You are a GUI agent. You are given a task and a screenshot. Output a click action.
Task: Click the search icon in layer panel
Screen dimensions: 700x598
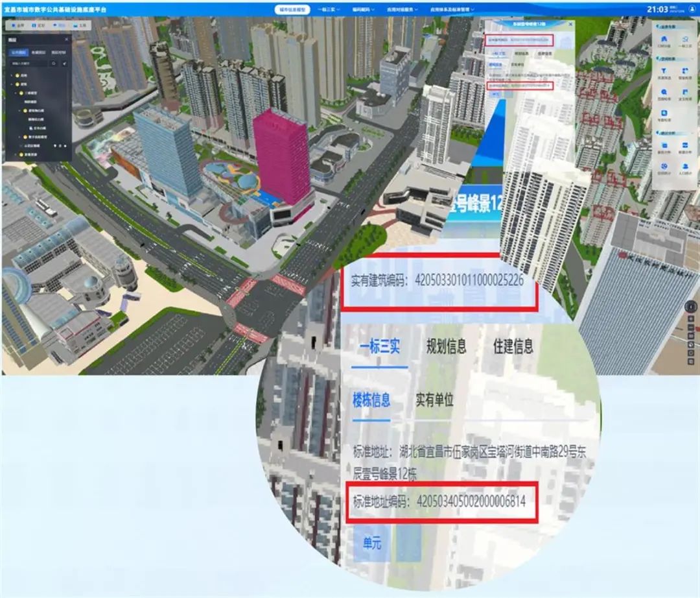[54, 64]
